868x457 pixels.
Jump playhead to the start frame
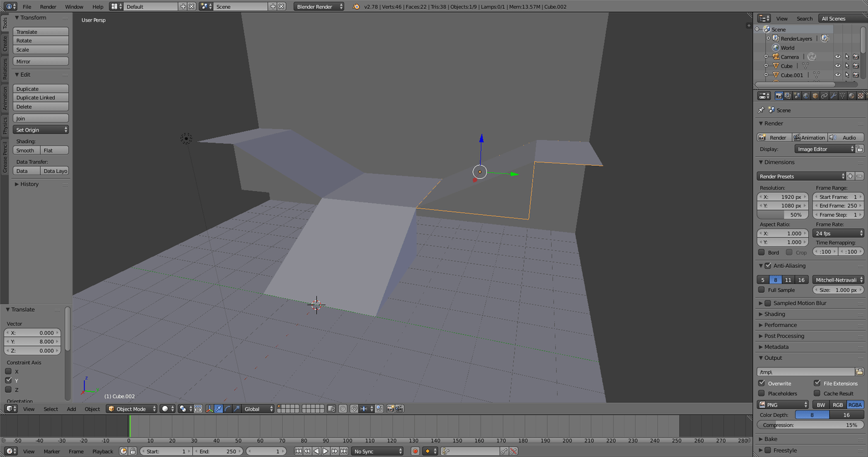tap(299, 451)
